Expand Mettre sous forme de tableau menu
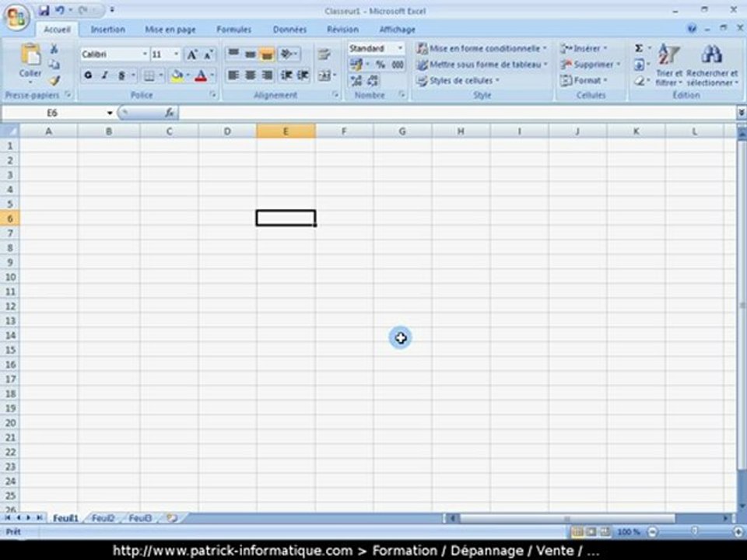 tap(482, 65)
